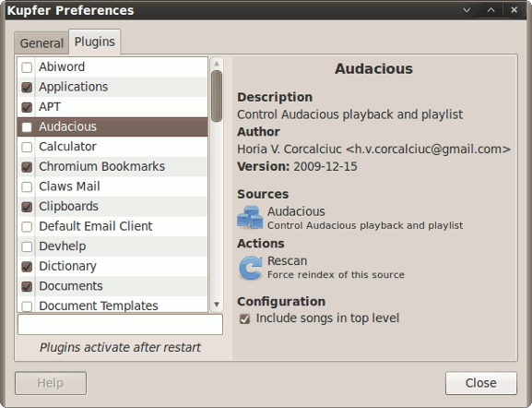Click the scrollbar up arrow in plugin list
This screenshot has height=408, width=532.
(x=217, y=64)
